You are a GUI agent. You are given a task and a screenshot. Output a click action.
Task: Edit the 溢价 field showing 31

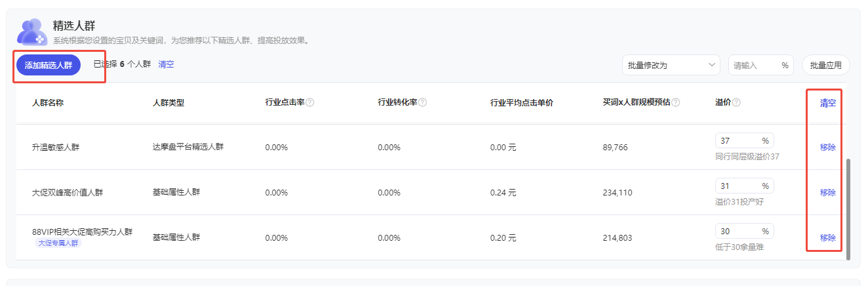[x=738, y=186]
